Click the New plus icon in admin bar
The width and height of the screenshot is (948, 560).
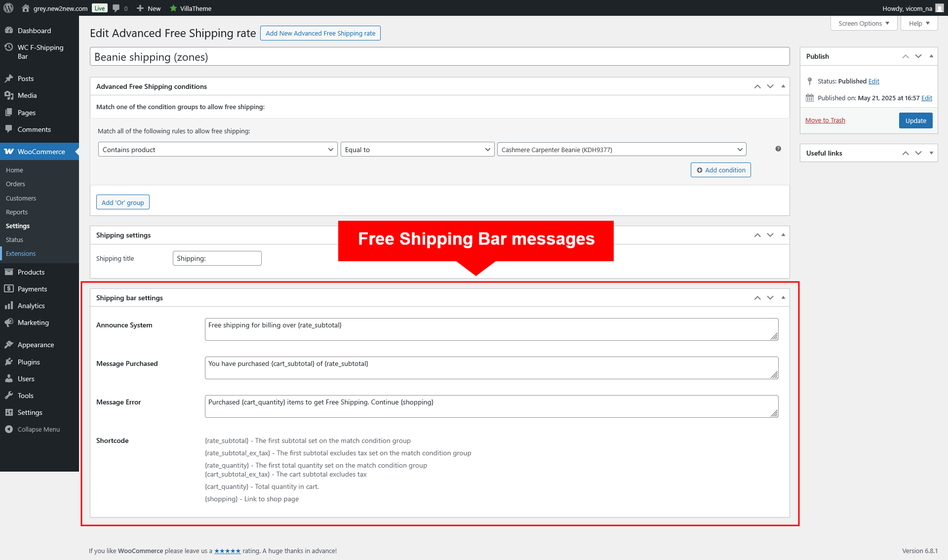pyautogui.click(x=140, y=8)
